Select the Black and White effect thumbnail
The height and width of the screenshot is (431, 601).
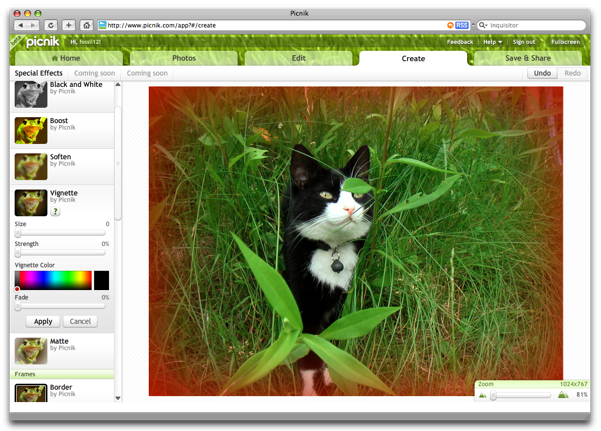(x=31, y=94)
